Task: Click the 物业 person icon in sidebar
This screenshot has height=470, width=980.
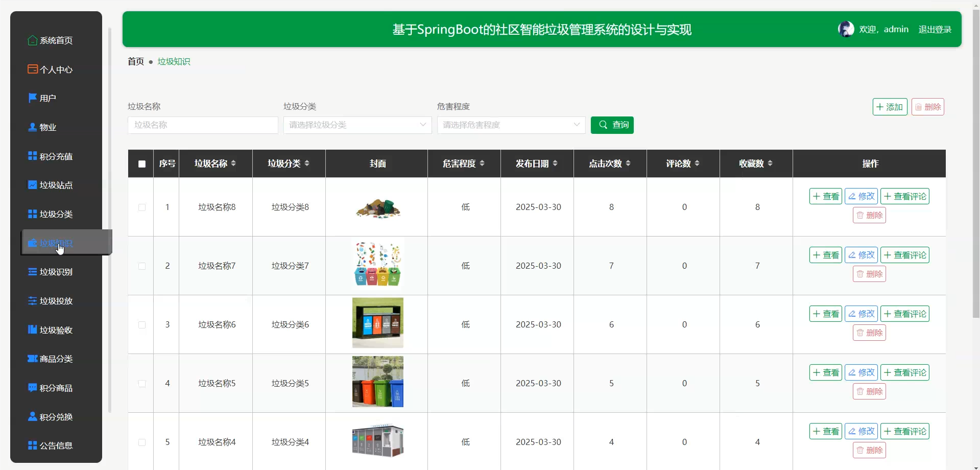Action: 33,127
